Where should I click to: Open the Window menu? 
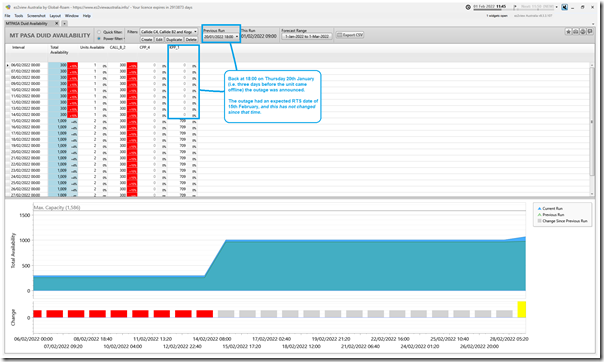(x=72, y=16)
